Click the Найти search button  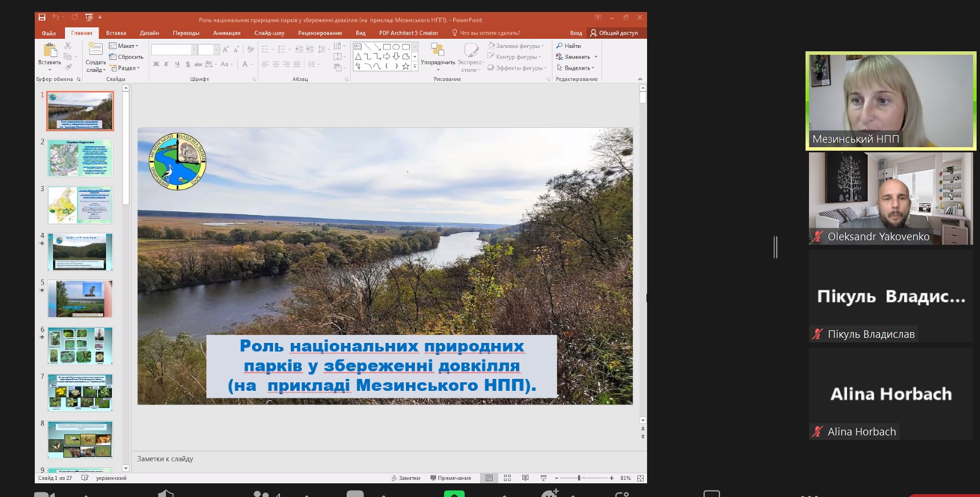pos(569,46)
